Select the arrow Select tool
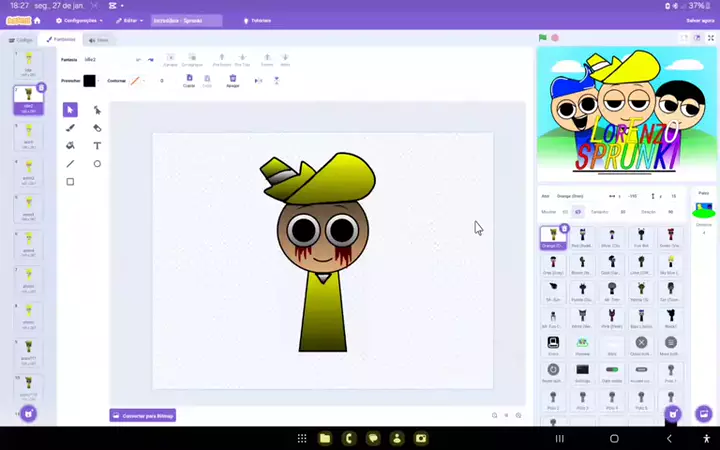 (70, 110)
